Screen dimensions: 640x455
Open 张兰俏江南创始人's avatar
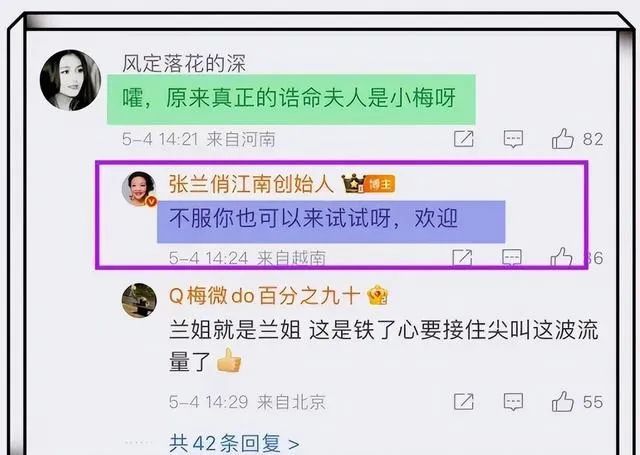(139, 189)
